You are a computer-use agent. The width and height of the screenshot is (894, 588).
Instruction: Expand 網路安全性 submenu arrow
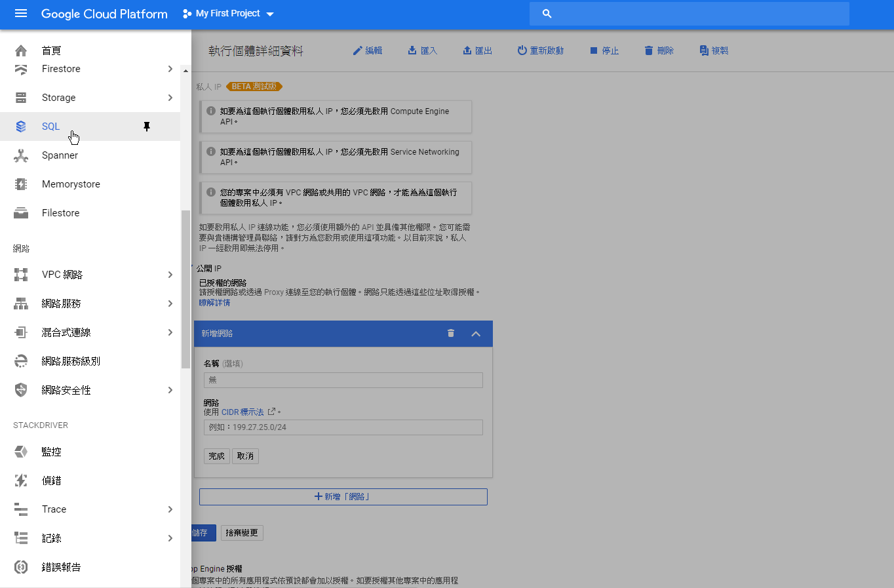point(170,390)
